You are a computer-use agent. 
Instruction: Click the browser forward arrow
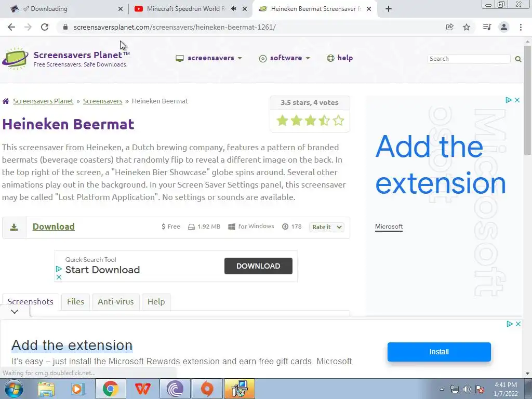pos(28,27)
